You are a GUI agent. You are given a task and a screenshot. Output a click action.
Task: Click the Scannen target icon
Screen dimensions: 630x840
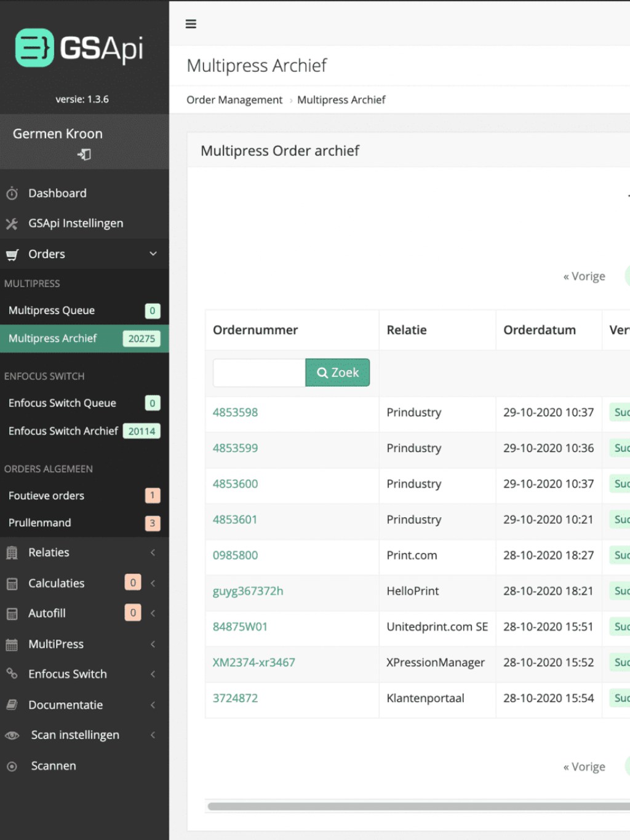12,766
